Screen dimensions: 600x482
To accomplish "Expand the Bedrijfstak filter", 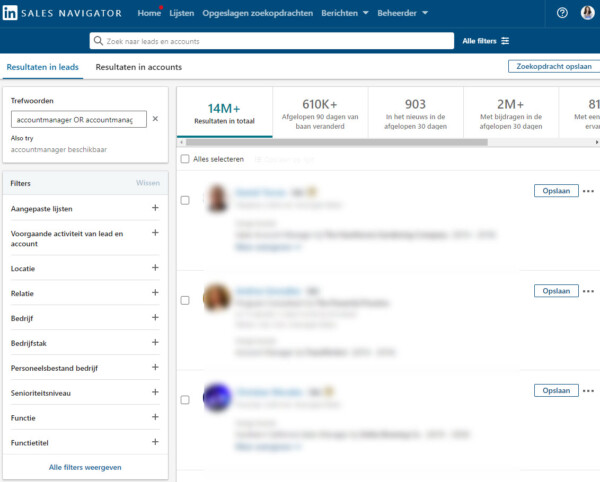I will click(155, 343).
